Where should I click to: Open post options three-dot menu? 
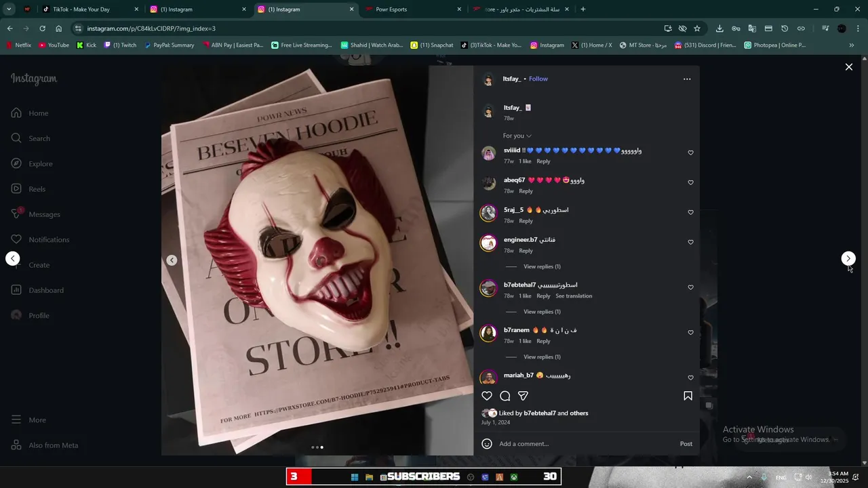(687, 79)
